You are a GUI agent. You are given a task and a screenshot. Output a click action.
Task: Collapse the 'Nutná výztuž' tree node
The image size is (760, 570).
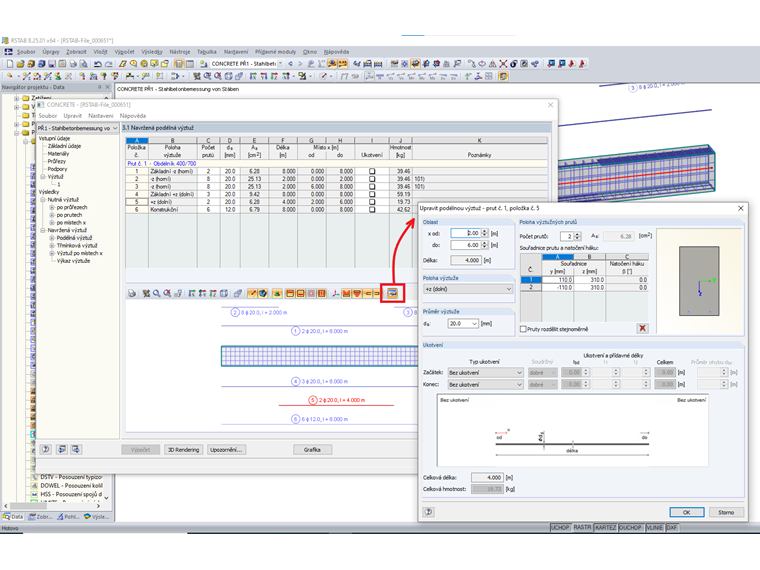point(43,200)
